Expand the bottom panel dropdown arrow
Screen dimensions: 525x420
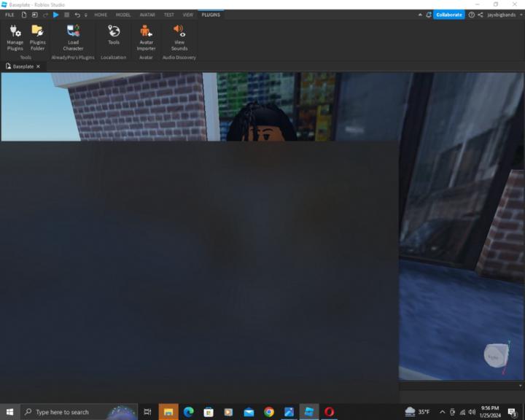521,386
